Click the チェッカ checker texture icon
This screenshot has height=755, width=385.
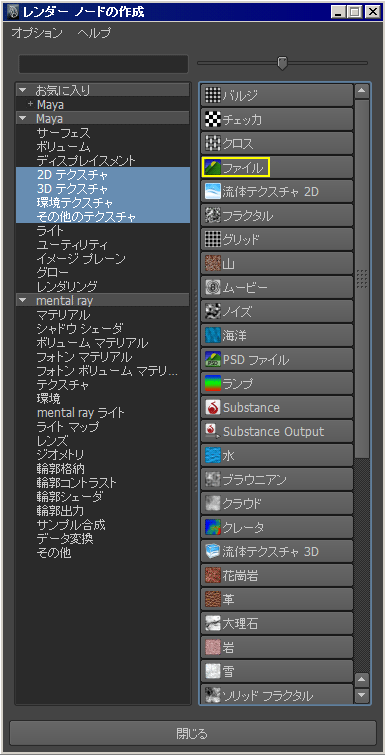point(212,119)
